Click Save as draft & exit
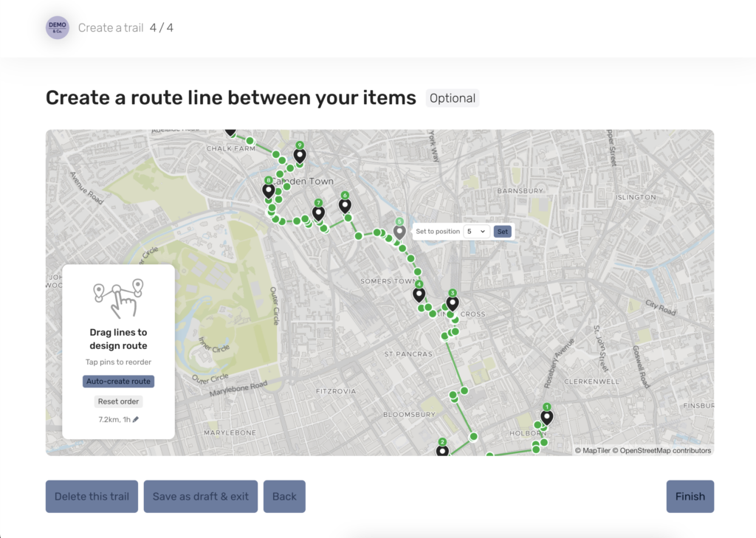Viewport: 756px width, 538px height. coord(201,497)
